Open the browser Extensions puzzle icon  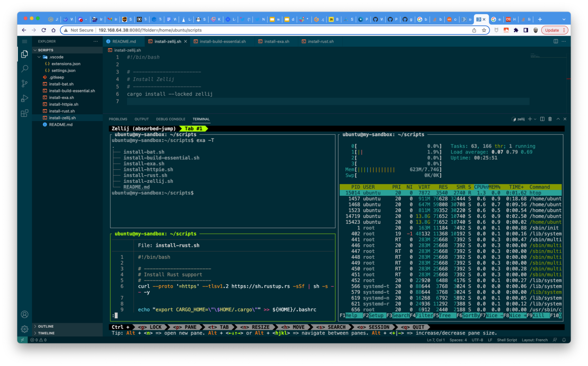click(x=516, y=30)
